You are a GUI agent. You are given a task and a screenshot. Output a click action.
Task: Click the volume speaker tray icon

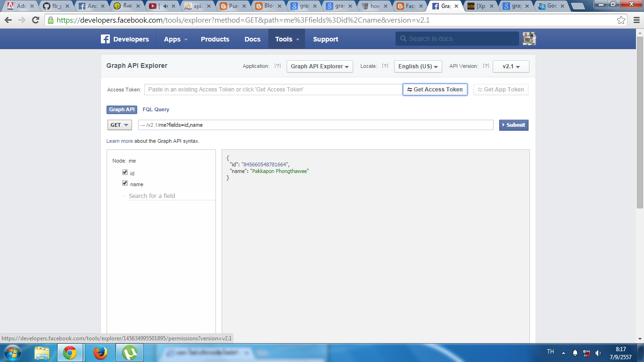point(598,353)
